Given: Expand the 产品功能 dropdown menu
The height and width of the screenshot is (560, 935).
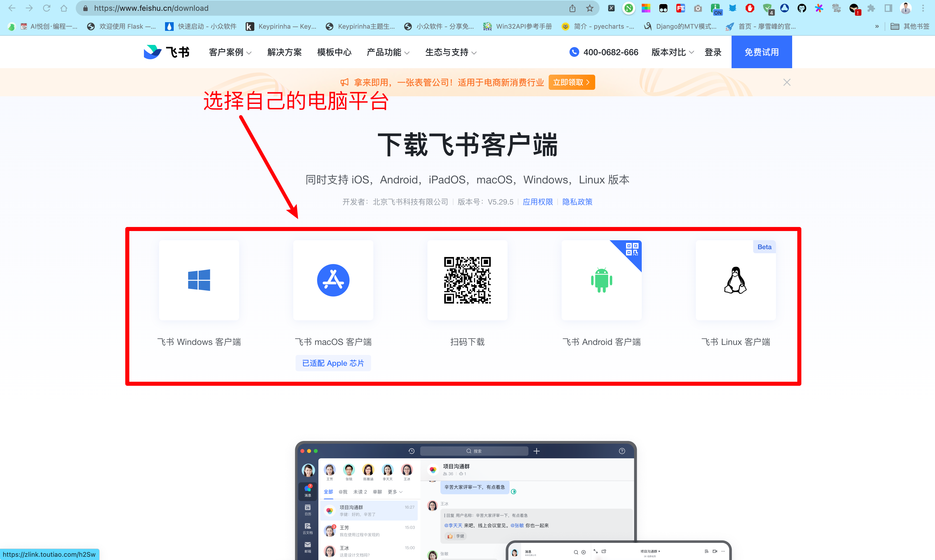Looking at the screenshot, I should point(388,52).
